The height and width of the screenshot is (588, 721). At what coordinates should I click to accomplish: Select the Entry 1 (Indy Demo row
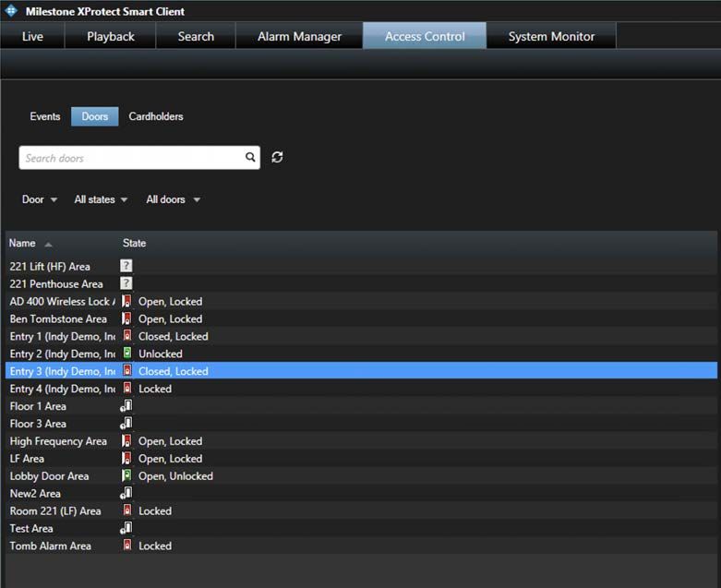click(361, 336)
